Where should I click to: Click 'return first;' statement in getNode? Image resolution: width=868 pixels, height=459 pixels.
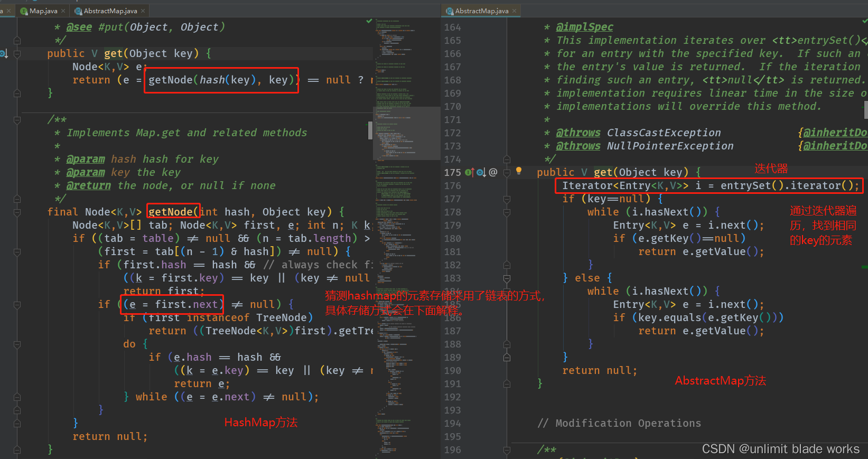[x=163, y=291]
